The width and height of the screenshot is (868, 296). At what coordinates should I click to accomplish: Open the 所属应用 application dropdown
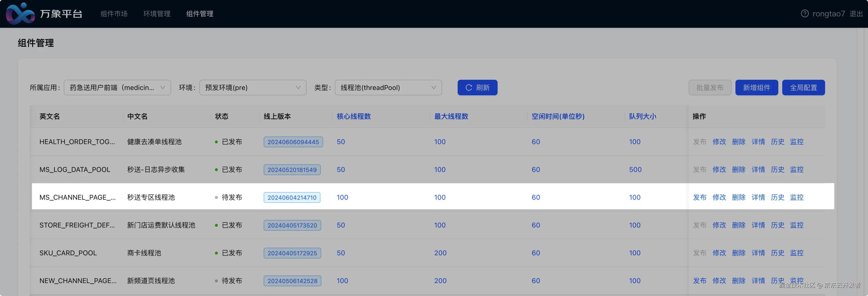[x=117, y=88]
